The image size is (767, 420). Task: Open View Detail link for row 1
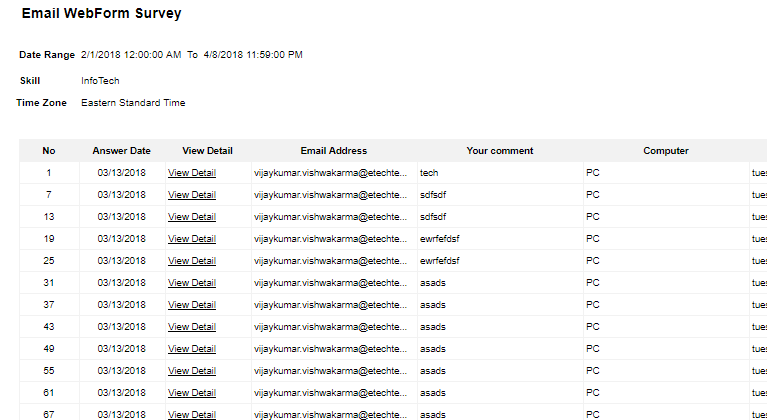coord(191,173)
